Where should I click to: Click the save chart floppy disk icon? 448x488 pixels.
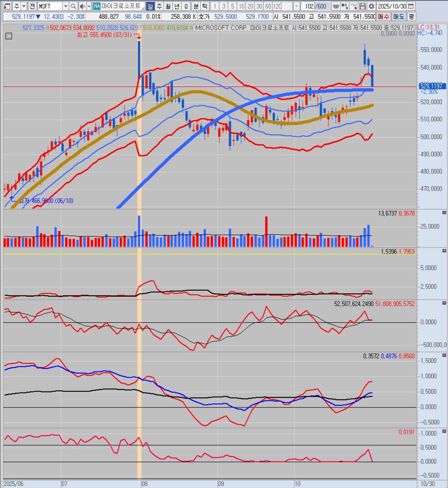pyautogui.click(x=363, y=6)
